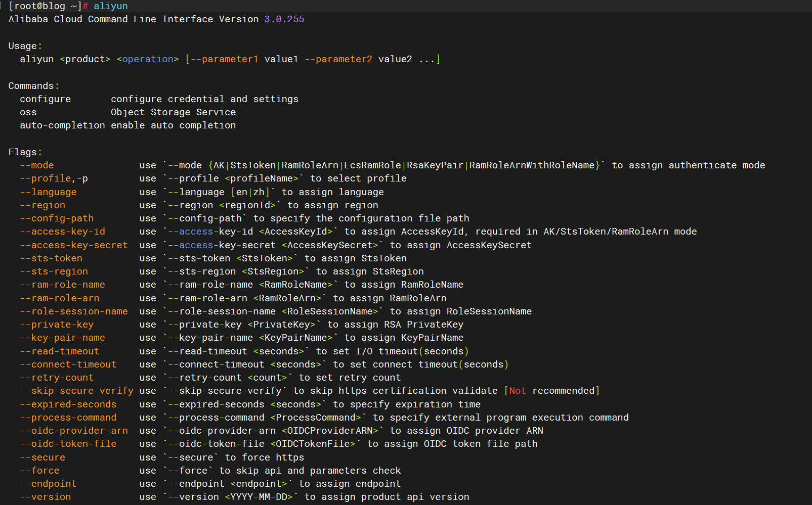
Task: Click the '--language' flag name
Action: click(x=49, y=192)
